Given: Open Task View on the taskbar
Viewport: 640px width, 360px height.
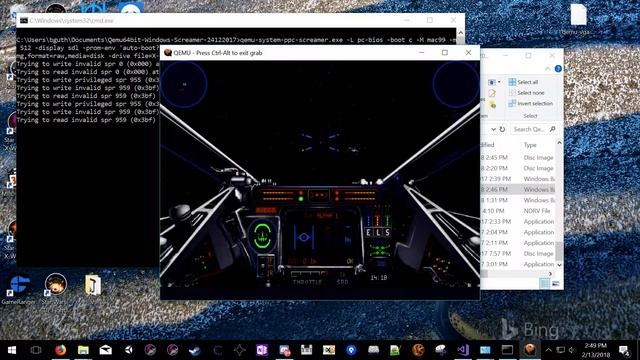Looking at the screenshot, I should (36, 350).
